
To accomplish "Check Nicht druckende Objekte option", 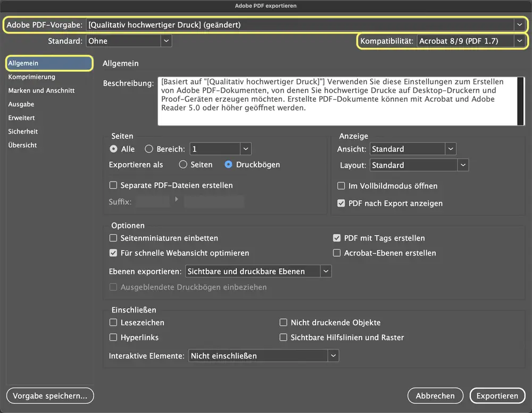I will click(x=284, y=323).
